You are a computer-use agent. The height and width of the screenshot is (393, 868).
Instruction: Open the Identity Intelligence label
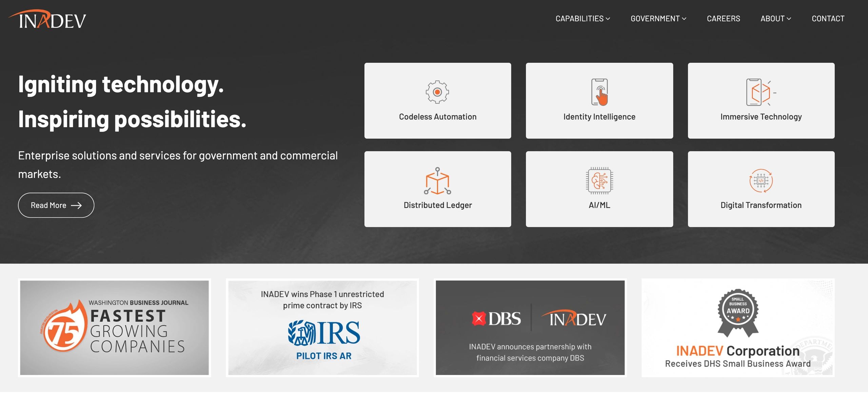[599, 117]
